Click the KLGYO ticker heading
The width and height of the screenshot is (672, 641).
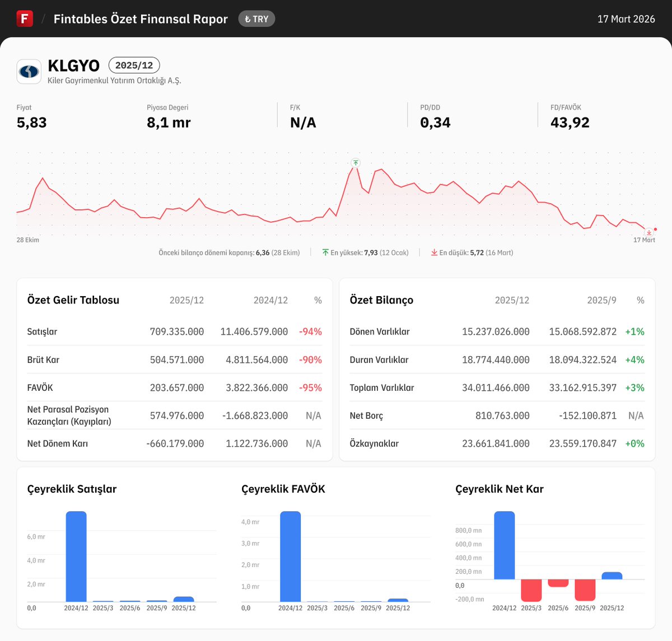(x=73, y=65)
